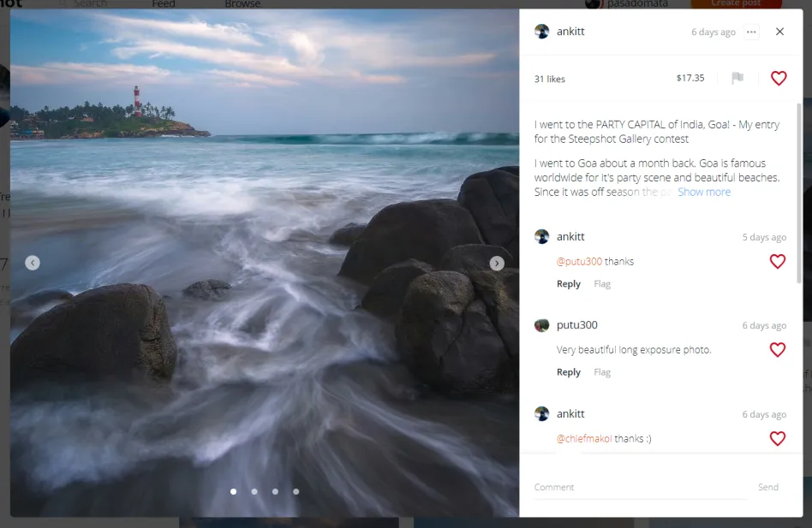Open ankitt's profile name in the post header
Screen dimensions: 812x528
(570, 32)
